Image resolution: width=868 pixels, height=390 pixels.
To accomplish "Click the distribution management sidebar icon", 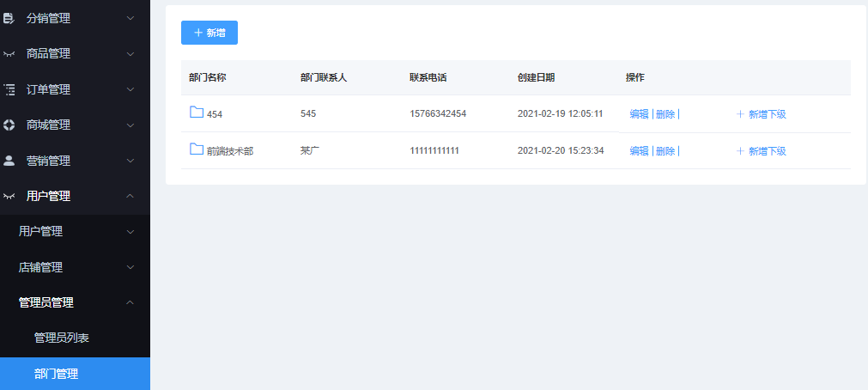I will [9, 17].
